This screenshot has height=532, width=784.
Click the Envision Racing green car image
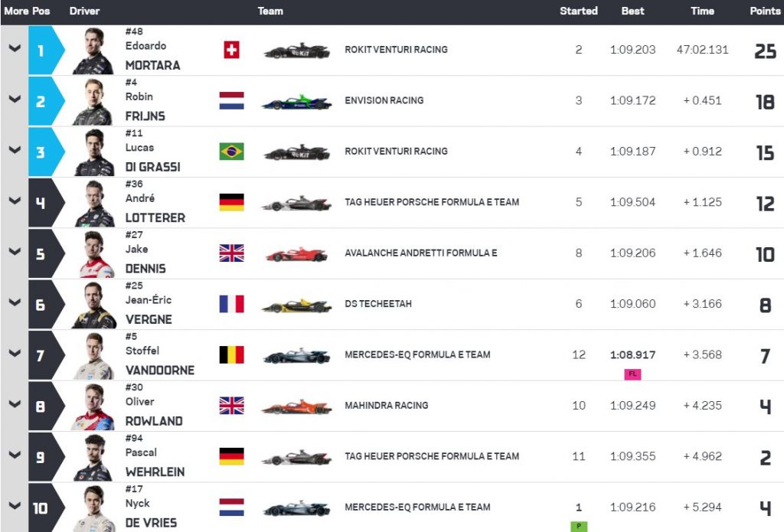pos(296,102)
